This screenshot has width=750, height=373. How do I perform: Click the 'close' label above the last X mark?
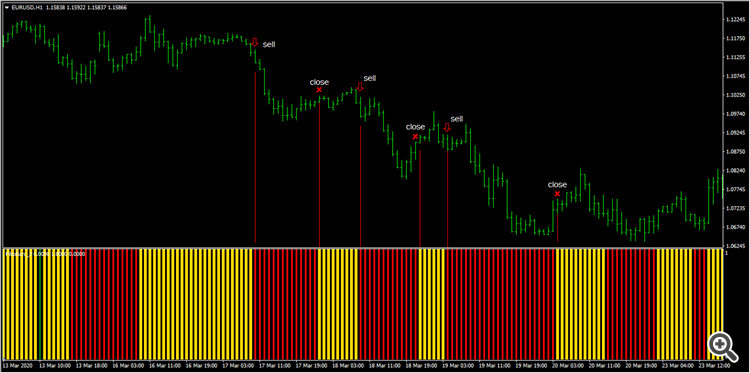tap(557, 185)
